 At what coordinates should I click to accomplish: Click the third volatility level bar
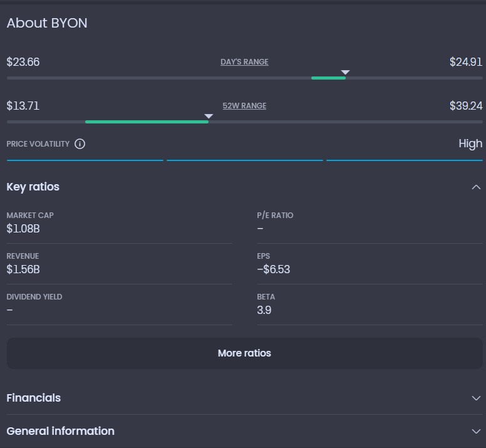(x=405, y=160)
